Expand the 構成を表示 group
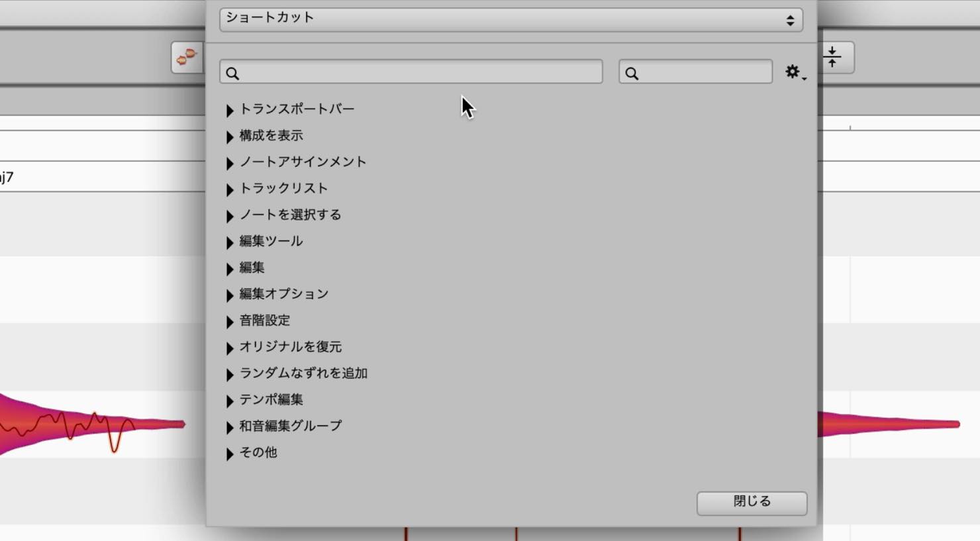Screen dimensions: 980x541 point(230,136)
